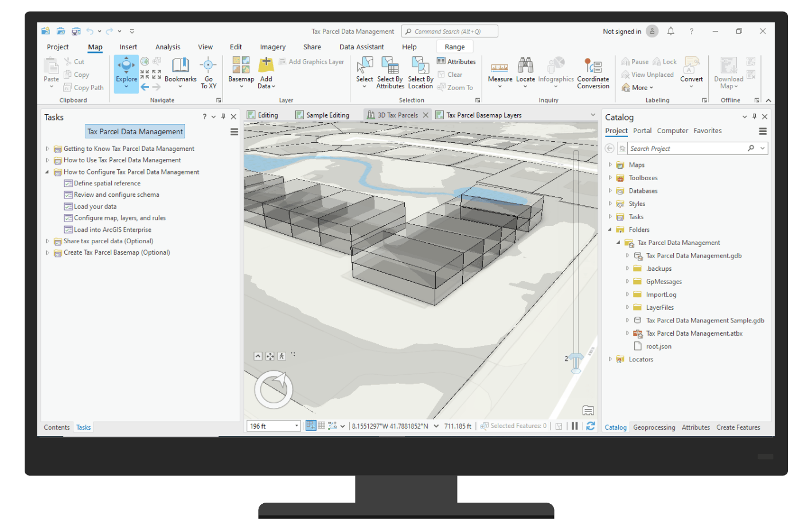
Task: Click the Select By Attributes tool
Action: (x=390, y=72)
